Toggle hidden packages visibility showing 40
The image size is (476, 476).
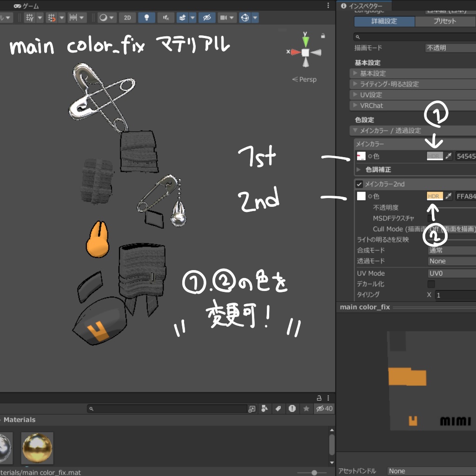coord(324,409)
